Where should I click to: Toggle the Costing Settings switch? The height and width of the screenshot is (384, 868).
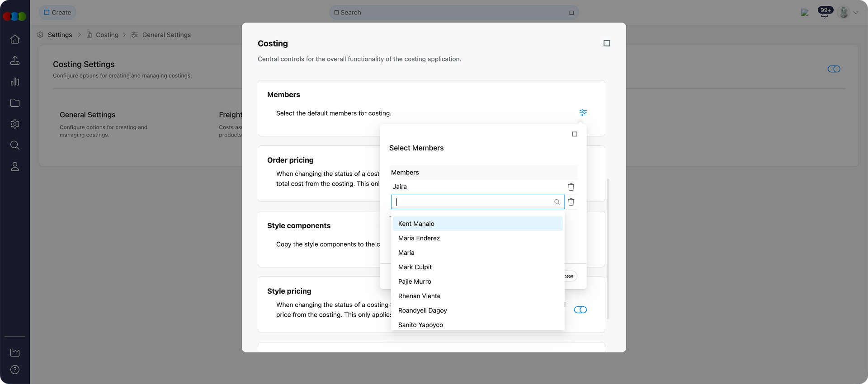[x=834, y=69]
